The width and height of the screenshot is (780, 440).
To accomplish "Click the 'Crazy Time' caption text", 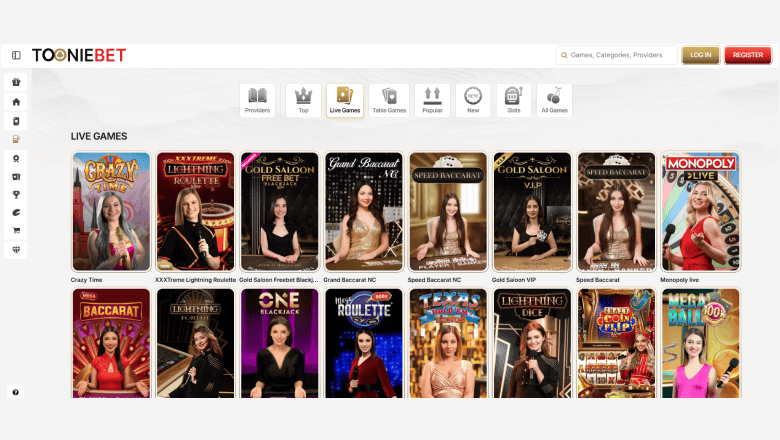I will click(87, 280).
